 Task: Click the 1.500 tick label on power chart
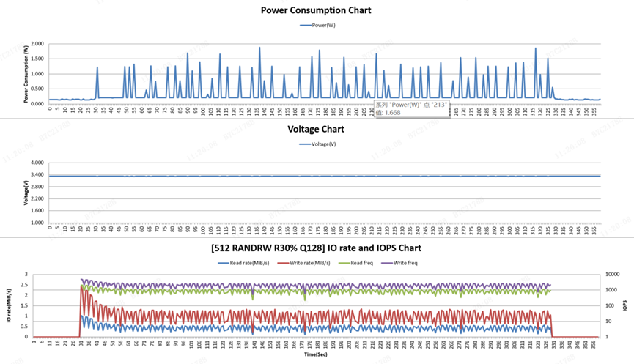37,59
